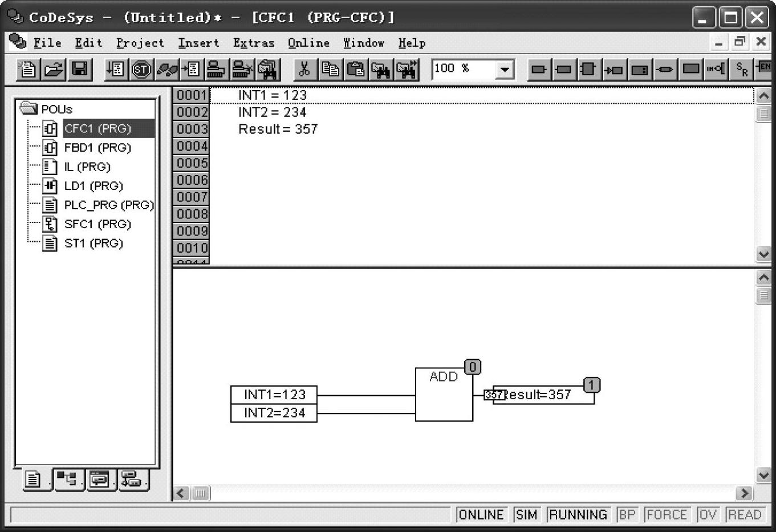Click declaration line Result = 357

[278, 129]
